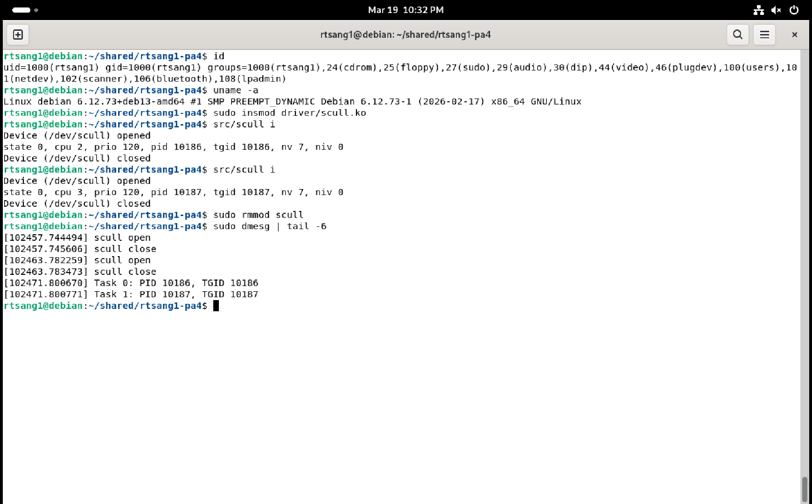Click the 'uname -a' command text
Screen dimensions: 812x504
tap(236, 90)
